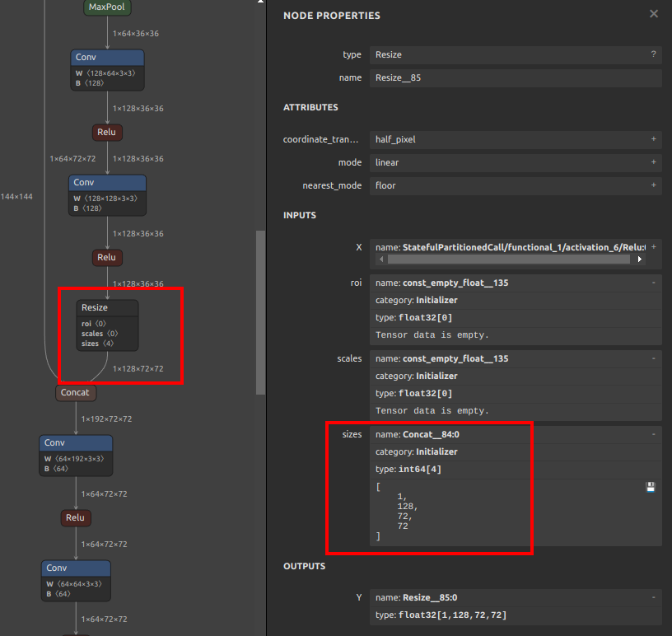
Task: Click the graph pane's vertical scrollbar thumb
Action: [x=260, y=312]
